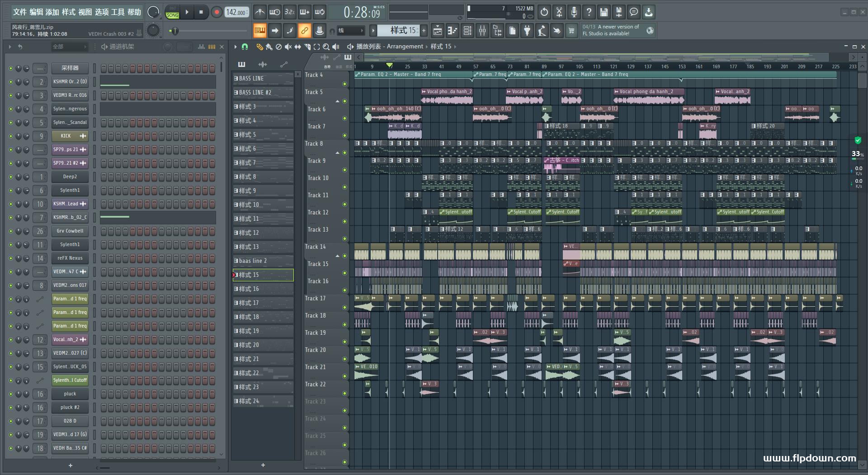Select the playlist slice tool
Image resolution: width=868 pixels, height=475 pixels.
[x=307, y=47]
